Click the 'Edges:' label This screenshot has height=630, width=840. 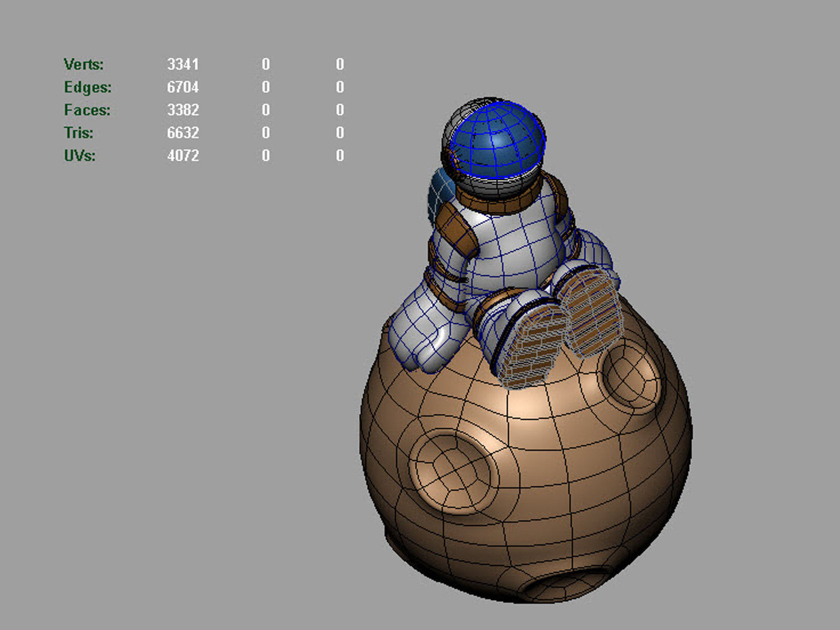(88, 87)
